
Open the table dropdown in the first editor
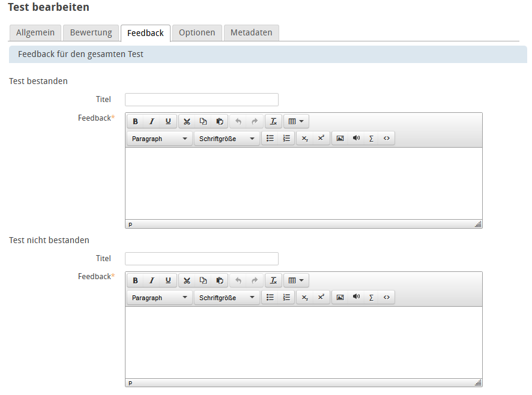[x=295, y=122]
